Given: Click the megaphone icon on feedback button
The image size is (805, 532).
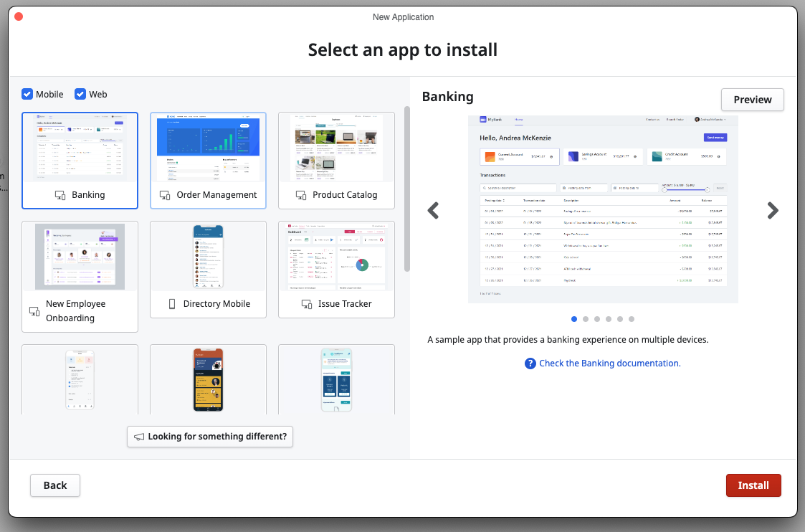Looking at the screenshot, I should click(x=139, y=437).
